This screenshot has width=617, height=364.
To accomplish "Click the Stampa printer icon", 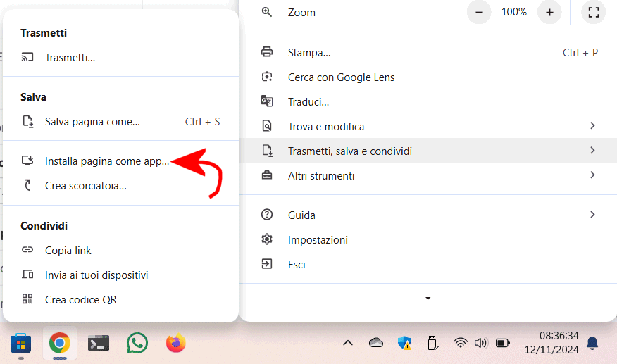I will [267, 52].
